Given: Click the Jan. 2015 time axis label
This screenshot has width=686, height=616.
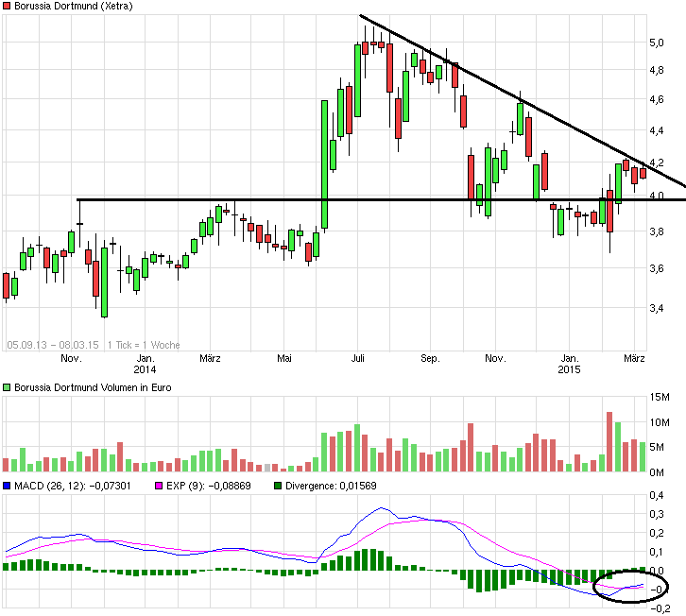Looking at the screenshot, I should 570,365.
